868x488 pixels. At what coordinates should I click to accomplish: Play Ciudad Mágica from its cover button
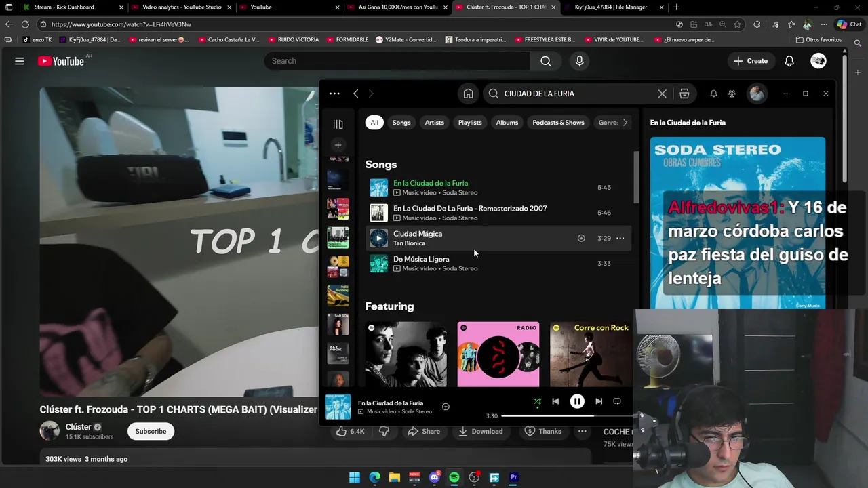[x=378, y=238]
